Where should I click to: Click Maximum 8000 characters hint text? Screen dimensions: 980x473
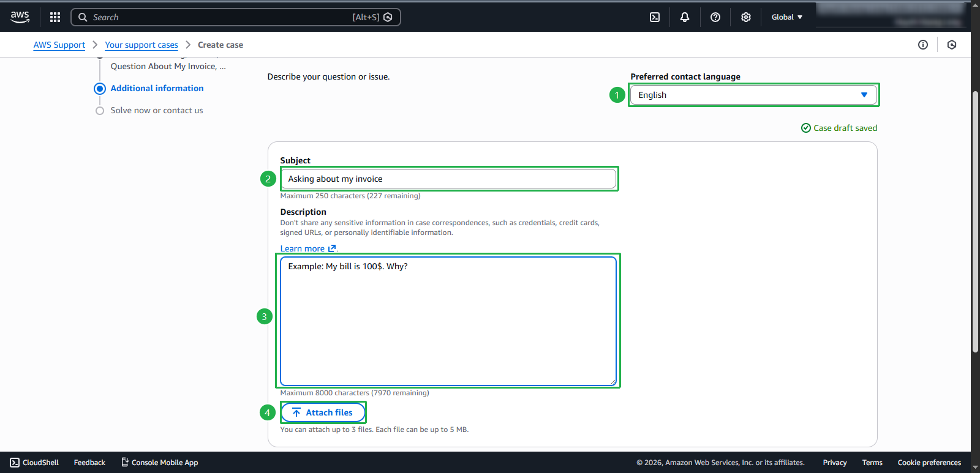point(355,393)
